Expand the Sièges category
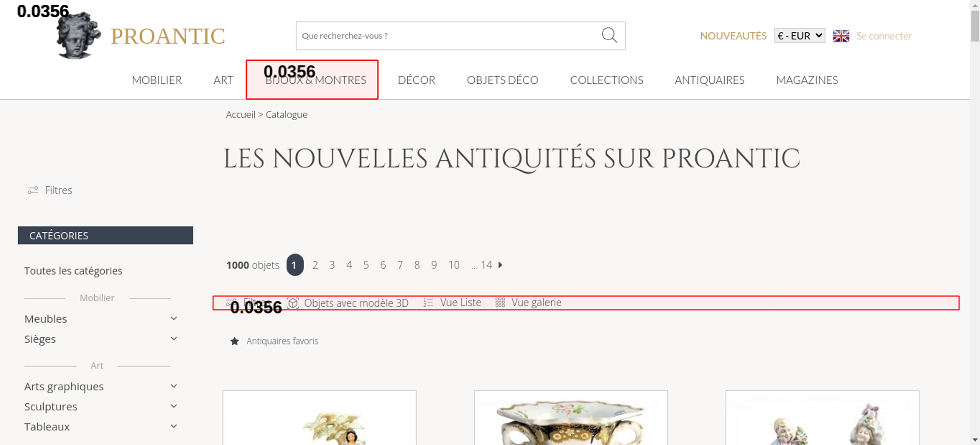The width and height of the screenshot is (980, 445). click(173, 339)
